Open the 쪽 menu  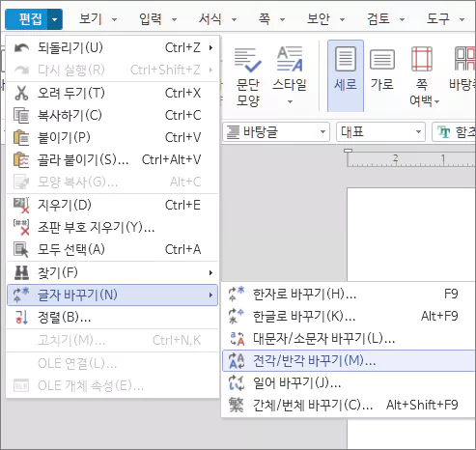[265, 19]
